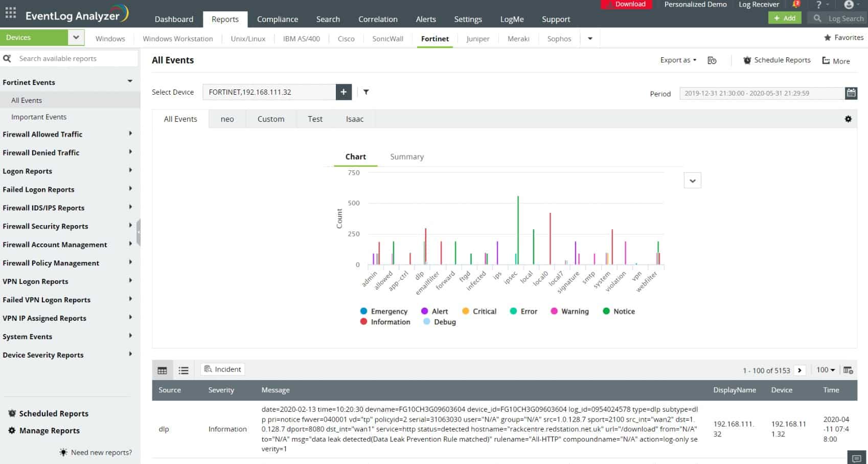The image size is (868, 464).
Task: Click the Schedule Reports button
Action: pyautogui.click(x=776, y=60)
